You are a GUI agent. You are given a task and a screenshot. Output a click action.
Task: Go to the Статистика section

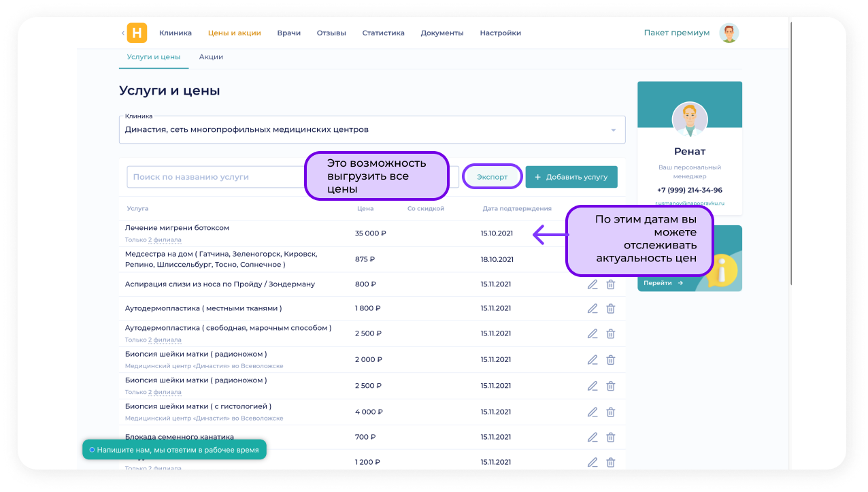(383, 33)
